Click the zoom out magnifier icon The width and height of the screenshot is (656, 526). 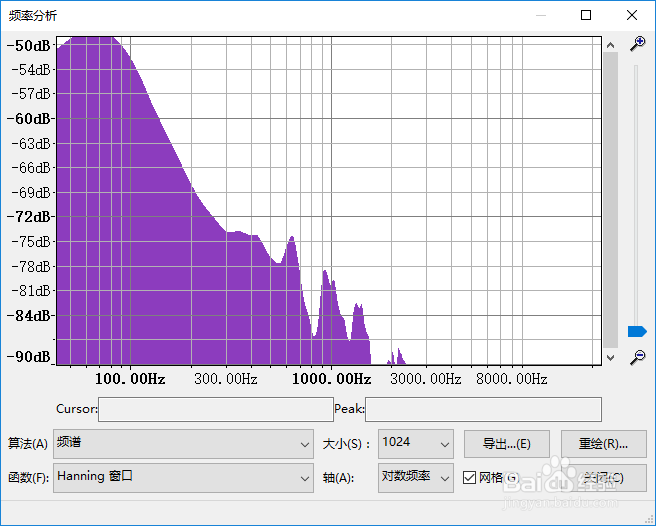pos(638,358)
